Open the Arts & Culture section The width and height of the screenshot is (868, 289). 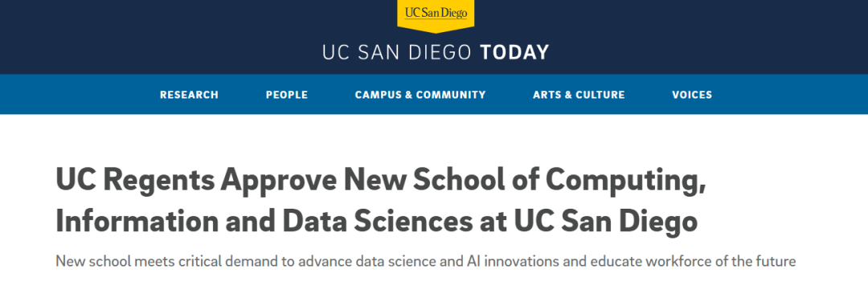[579, 95]
